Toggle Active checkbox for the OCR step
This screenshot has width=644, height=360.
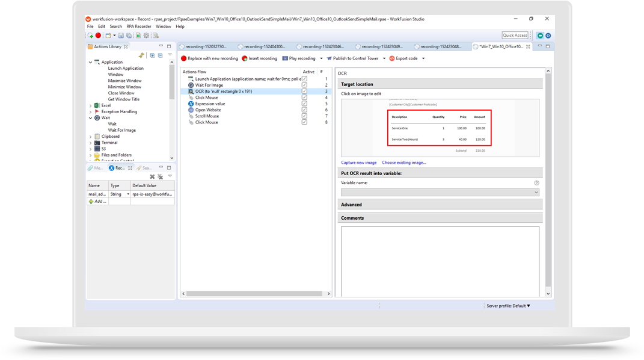tap(304, 91)
